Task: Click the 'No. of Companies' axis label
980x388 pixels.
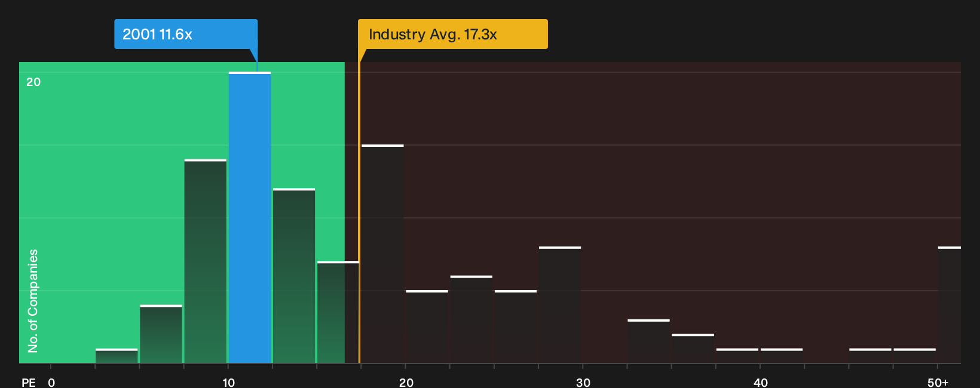Action: 33,300
